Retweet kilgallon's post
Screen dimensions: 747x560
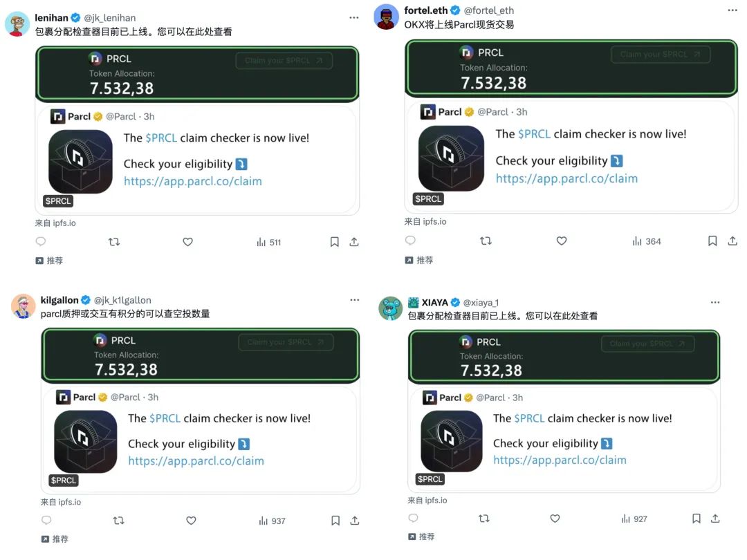(118, 521)
